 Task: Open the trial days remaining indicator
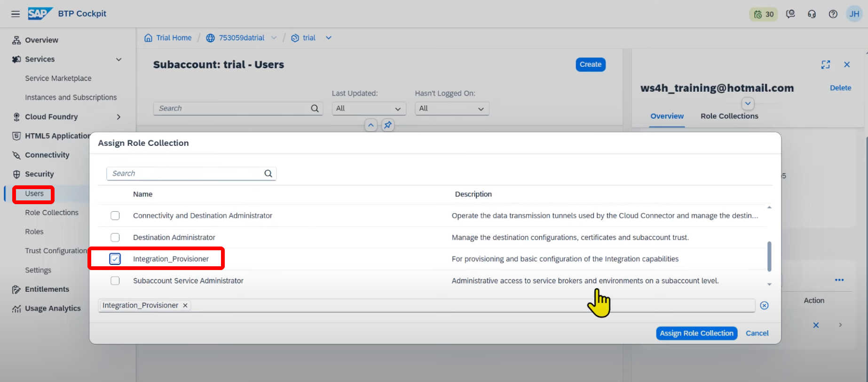pyautogui.click(x=764, y=14)
